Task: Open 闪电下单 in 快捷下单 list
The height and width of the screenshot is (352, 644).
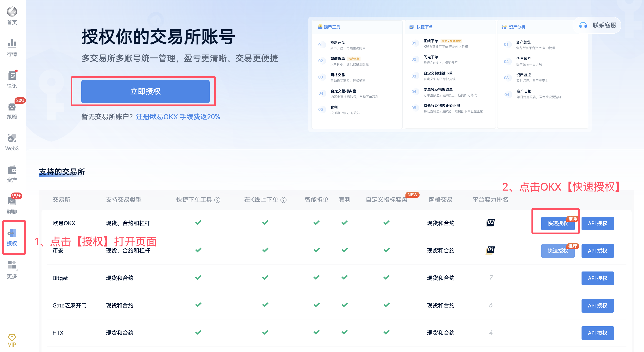Action: [x=431, y=57]
